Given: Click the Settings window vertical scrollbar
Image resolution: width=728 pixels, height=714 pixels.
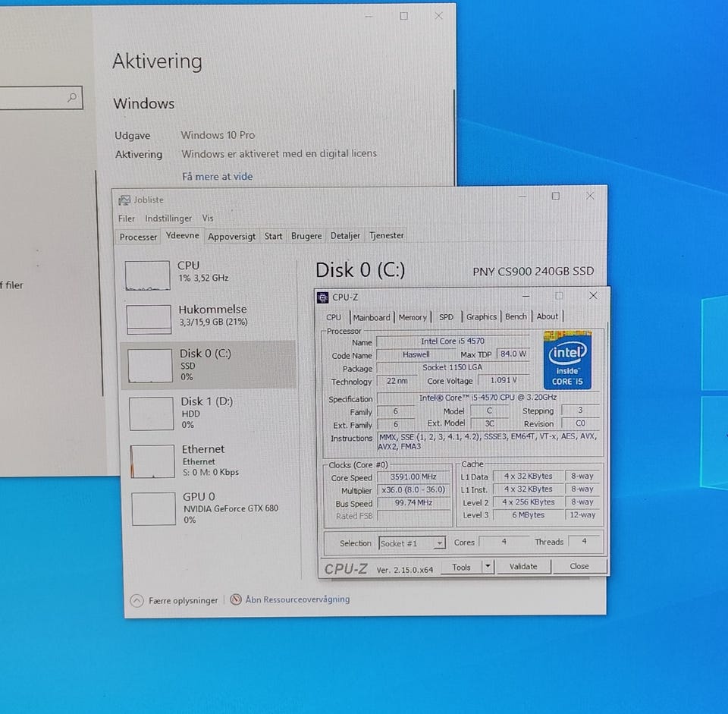Looking at the screenshot, I should pyautogui.click(x=453, y=137).
